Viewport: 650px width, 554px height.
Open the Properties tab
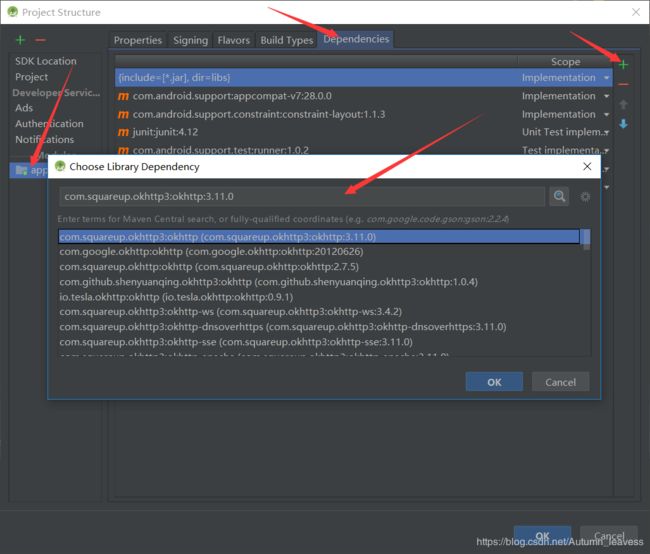(x=138, y=40)
